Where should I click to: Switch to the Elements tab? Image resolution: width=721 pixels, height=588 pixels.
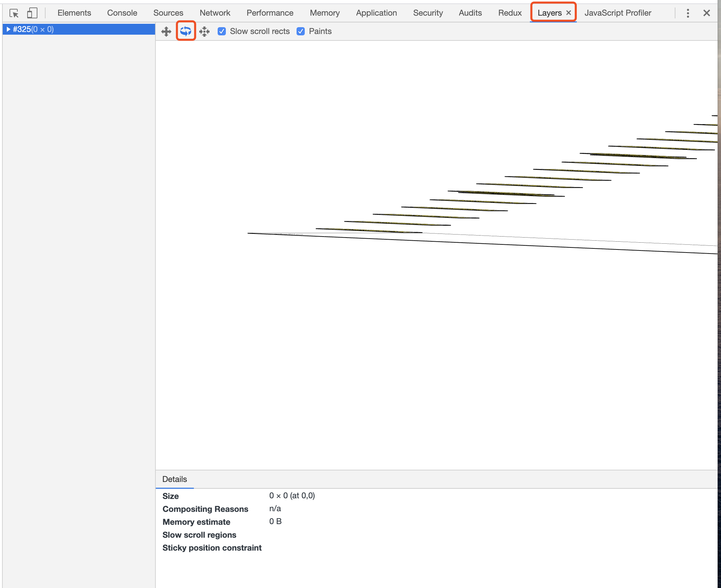click(74, 13)
